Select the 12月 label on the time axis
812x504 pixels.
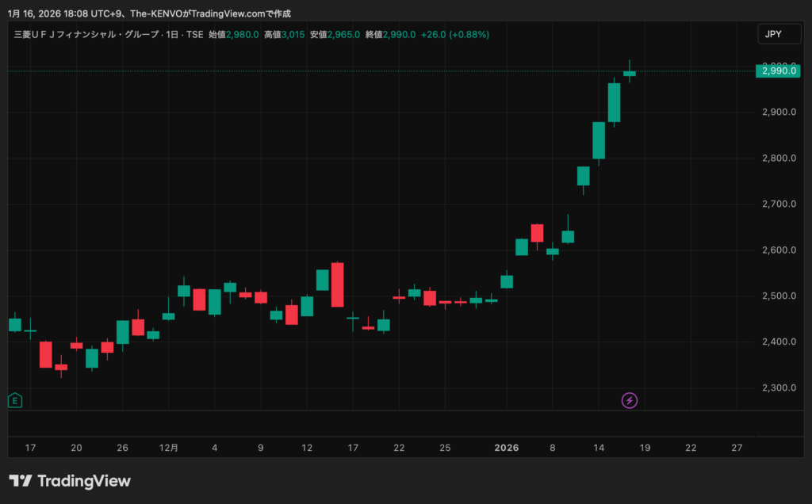pos(168,448)
